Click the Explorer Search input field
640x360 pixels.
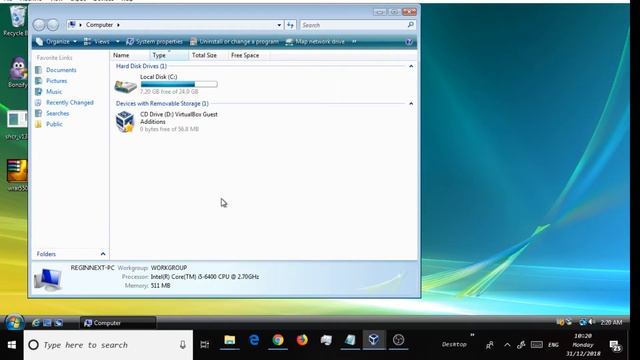[353, 25]
